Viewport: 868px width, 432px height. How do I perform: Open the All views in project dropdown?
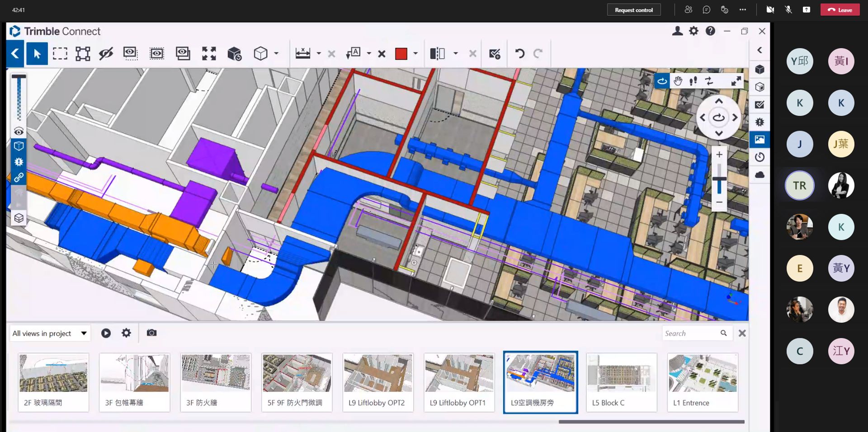(50, 333)
